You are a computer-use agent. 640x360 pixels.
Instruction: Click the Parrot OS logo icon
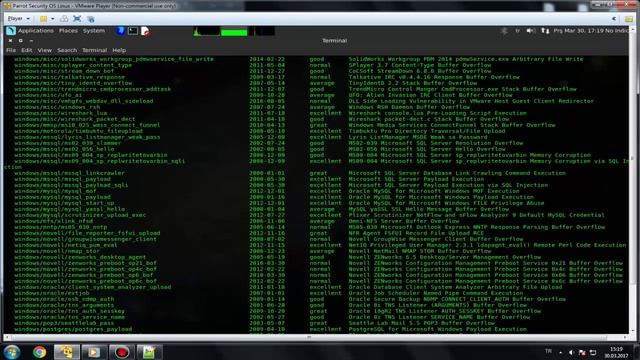pyautogui.click(x=11, y=31)
